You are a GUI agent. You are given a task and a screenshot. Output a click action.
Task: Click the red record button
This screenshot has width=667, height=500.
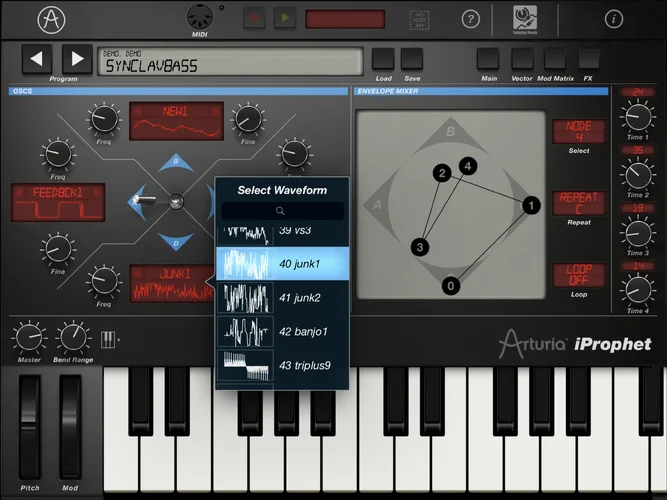tap(254, 18)
